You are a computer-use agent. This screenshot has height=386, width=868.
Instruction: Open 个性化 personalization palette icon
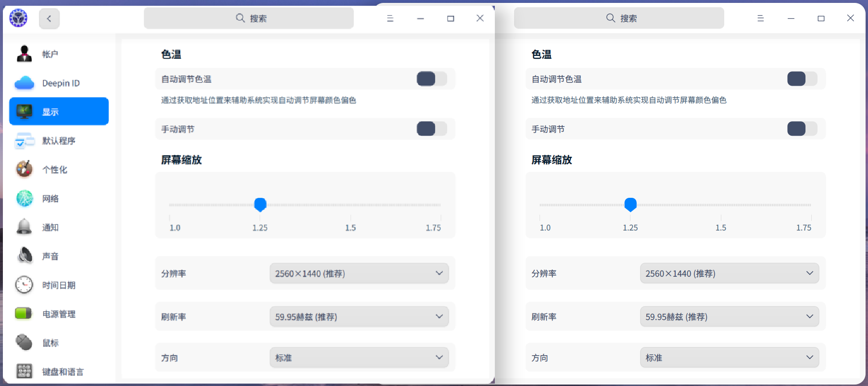tap(24, 169)
